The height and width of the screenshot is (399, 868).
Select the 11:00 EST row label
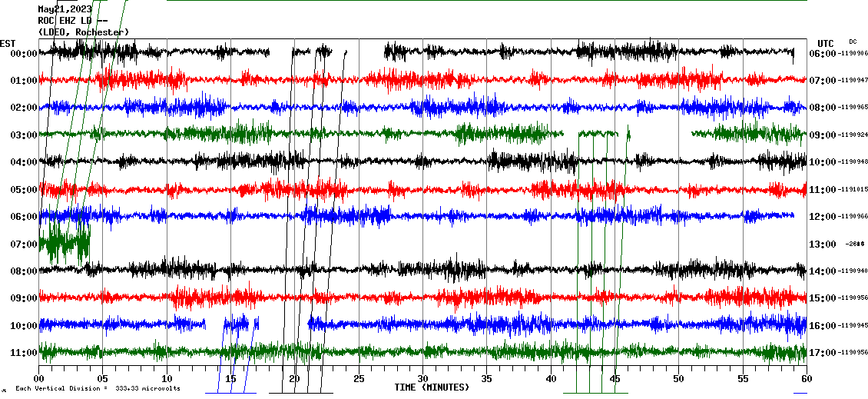click(23, 353)
